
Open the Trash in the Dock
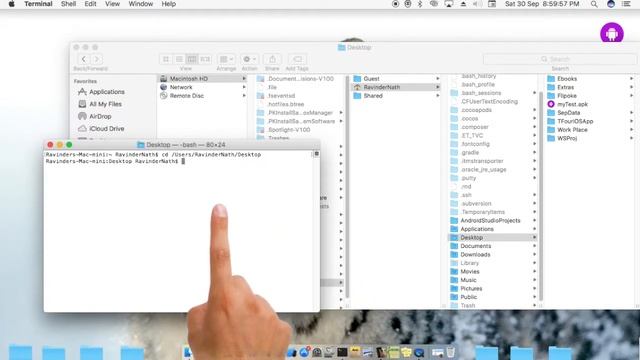point(450,352)
